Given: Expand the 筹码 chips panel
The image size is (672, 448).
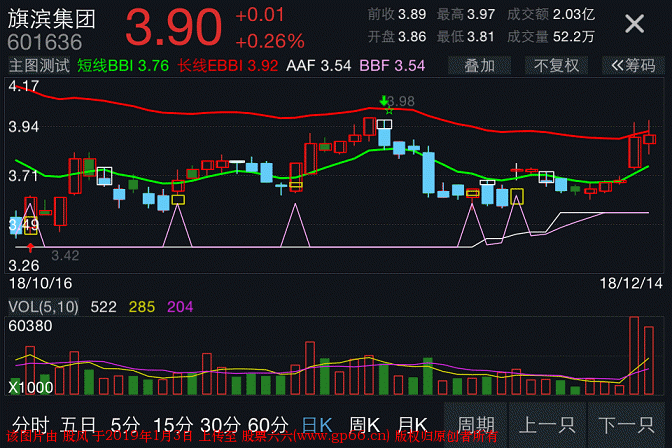Looking at the screenshot, I should pyautogui.click(x=633, y=66).
